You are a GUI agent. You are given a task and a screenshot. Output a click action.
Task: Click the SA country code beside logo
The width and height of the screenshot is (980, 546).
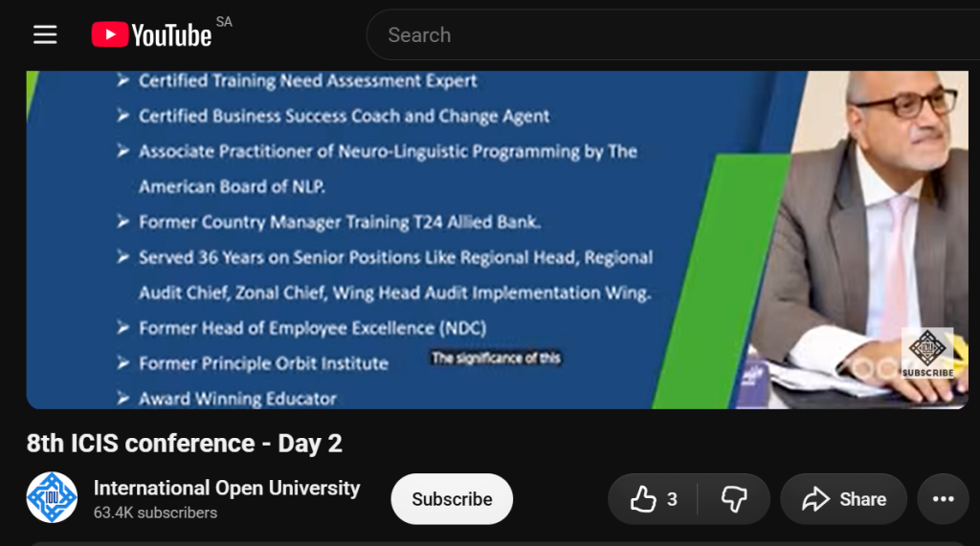[x=224, y=23]
